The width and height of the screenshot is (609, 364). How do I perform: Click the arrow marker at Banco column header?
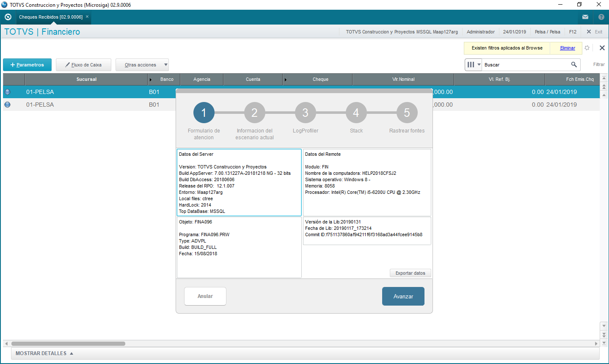(151, 80)
